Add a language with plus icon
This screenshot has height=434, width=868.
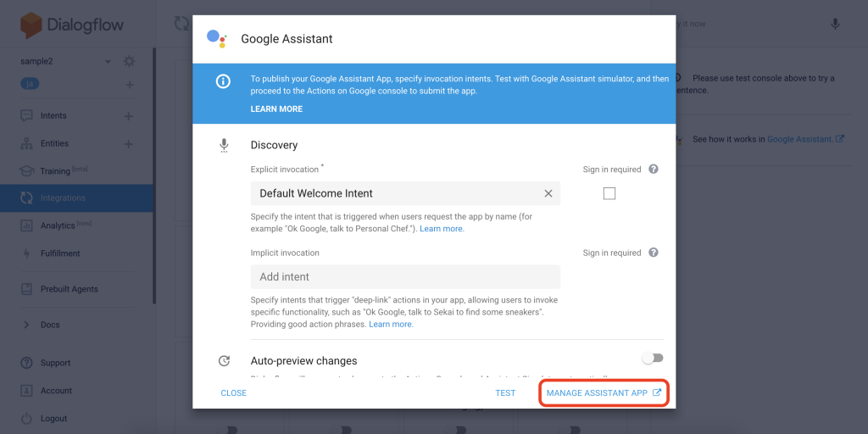130,85
